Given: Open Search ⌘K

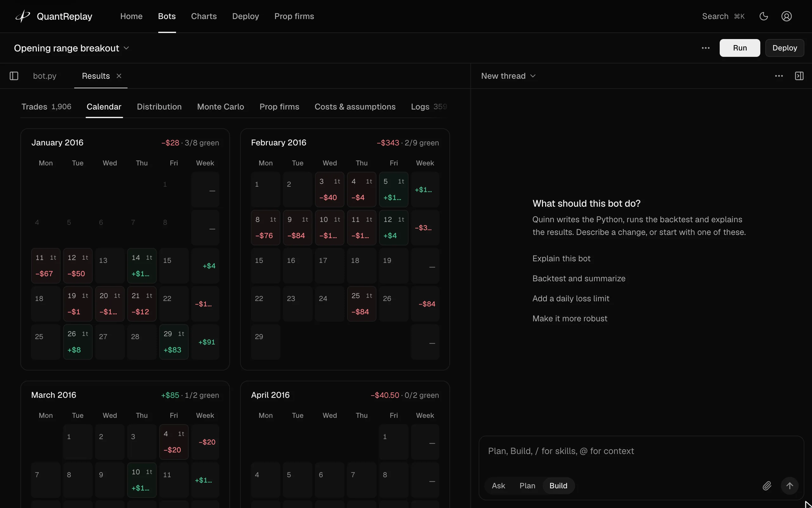Looking at the screenshot, I should tap(723, 16).
